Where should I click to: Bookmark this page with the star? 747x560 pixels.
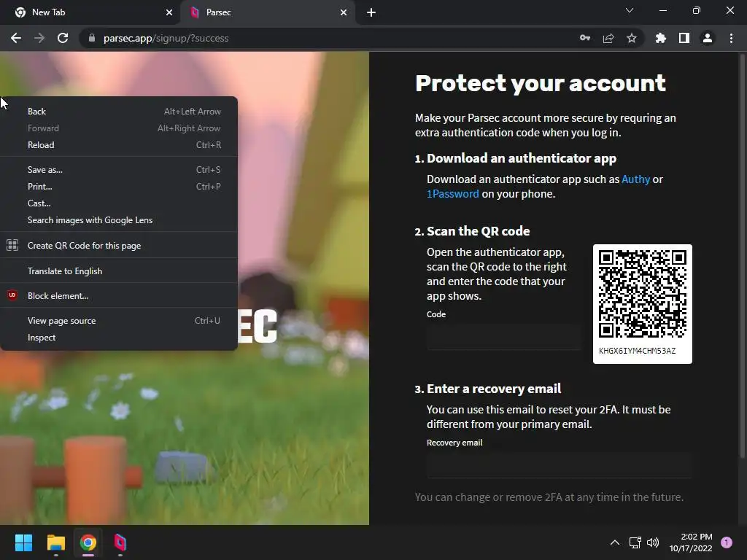(x=632, y=38)
